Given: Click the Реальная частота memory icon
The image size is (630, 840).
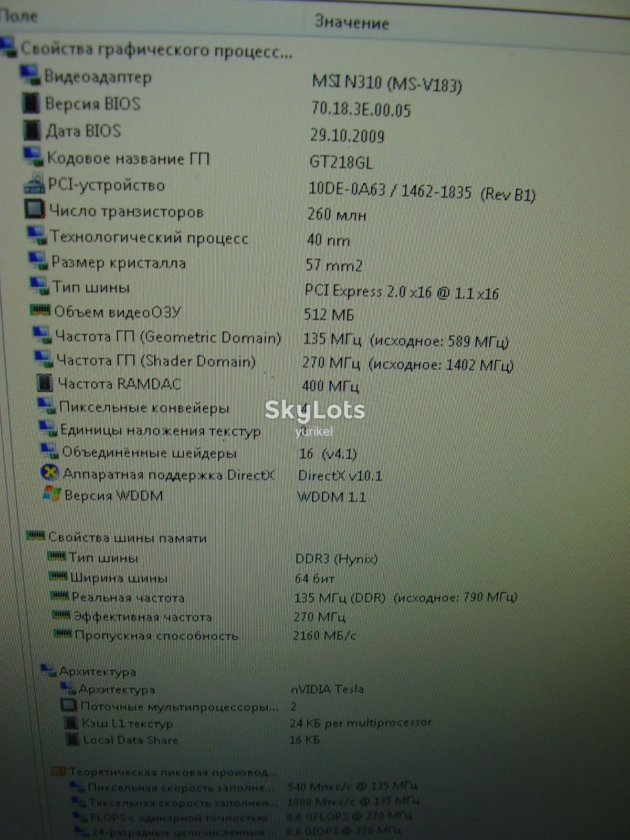Looking at the screenshot, I should [x=60, y=595].
